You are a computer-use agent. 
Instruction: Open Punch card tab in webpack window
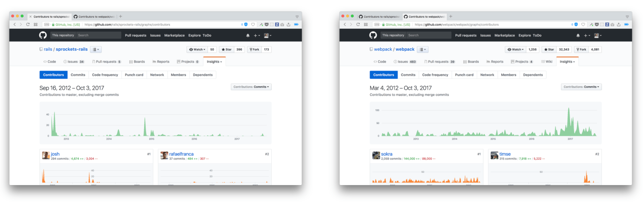click(464, 75)
